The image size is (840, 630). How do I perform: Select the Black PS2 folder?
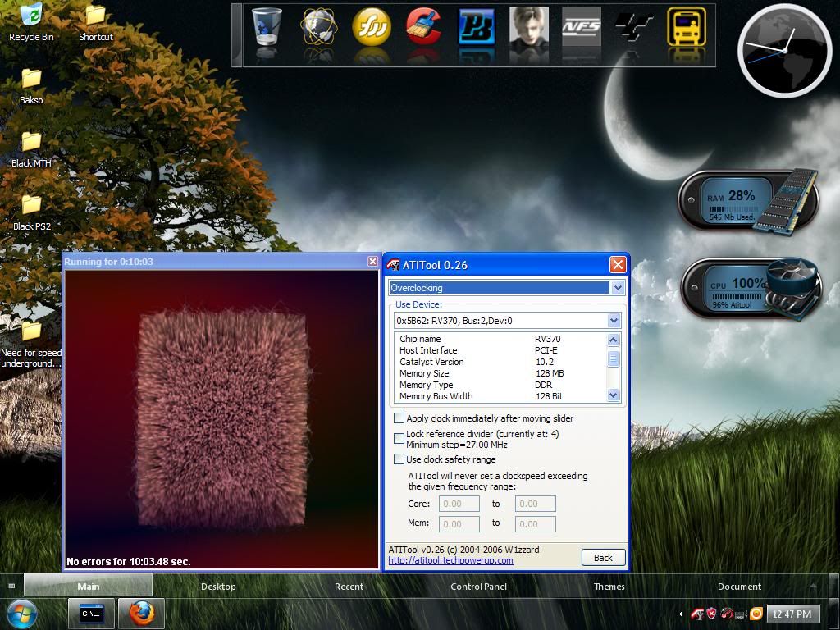tap(31, 212)
